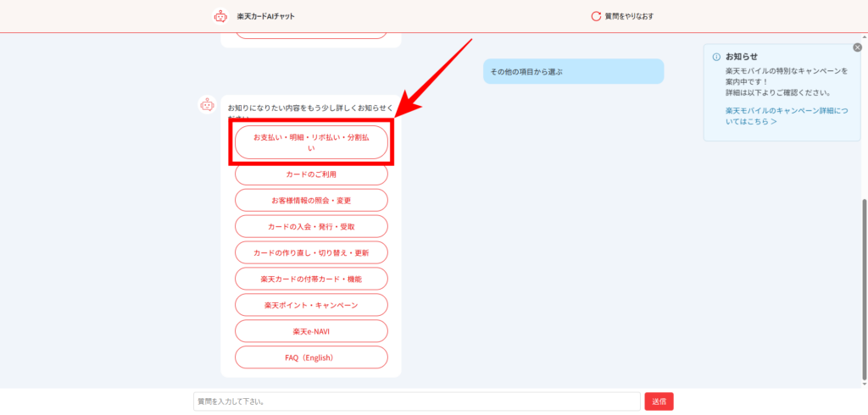Click the bot avatar beside the chat message

207,105
